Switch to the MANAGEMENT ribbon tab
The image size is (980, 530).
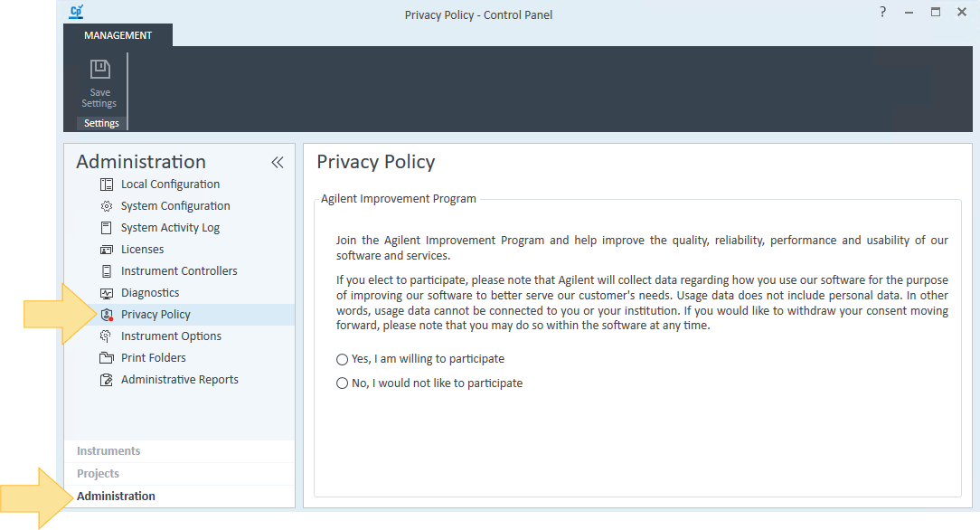point(118,35)
